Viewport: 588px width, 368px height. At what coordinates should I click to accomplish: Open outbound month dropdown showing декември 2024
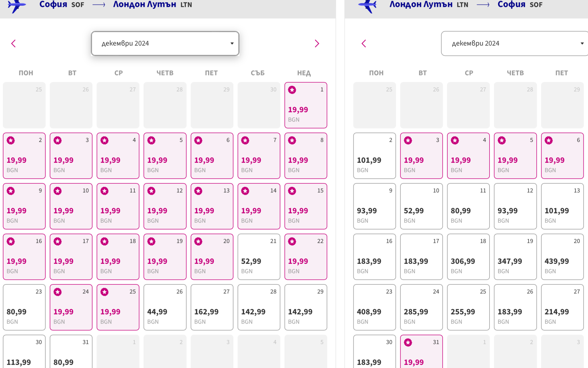pos(165,44)
